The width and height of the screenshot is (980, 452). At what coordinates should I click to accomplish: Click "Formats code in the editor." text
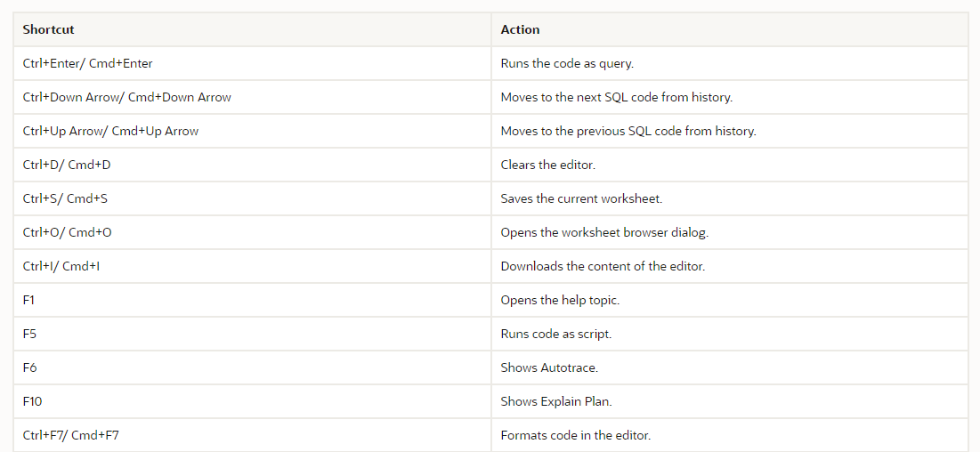(x=576, y=434)
